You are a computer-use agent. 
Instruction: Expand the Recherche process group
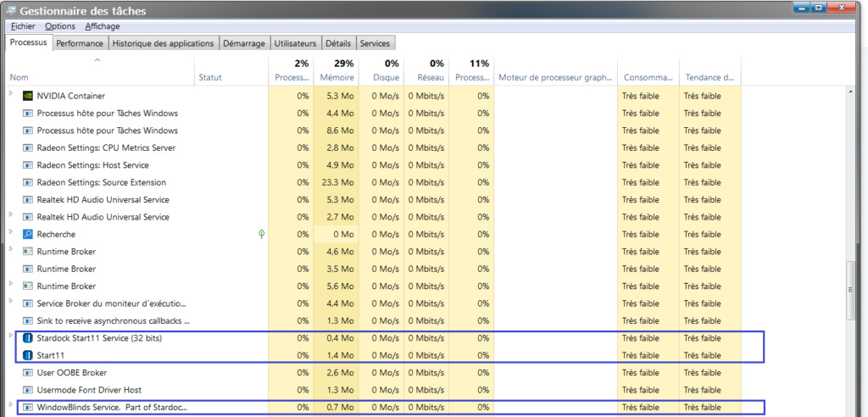click(x=11, y=232)
